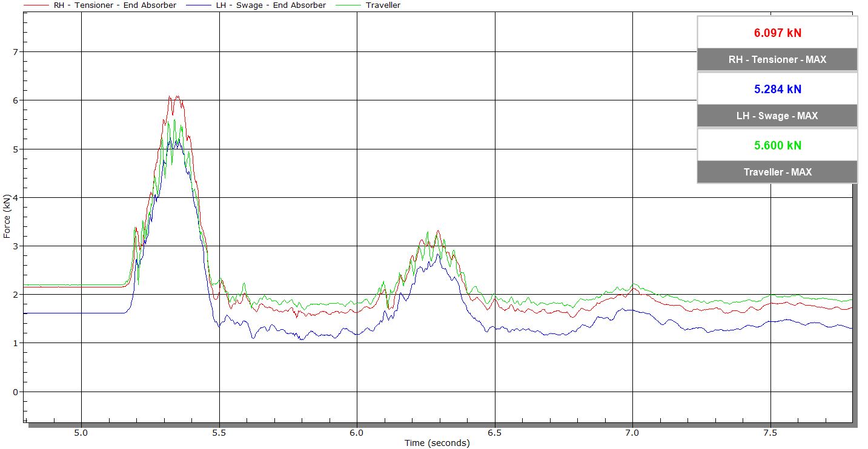Toggle the LH - Swage - End Absorber legend label
This screenshot has height=449, width=868.
[x=271, y=5]
